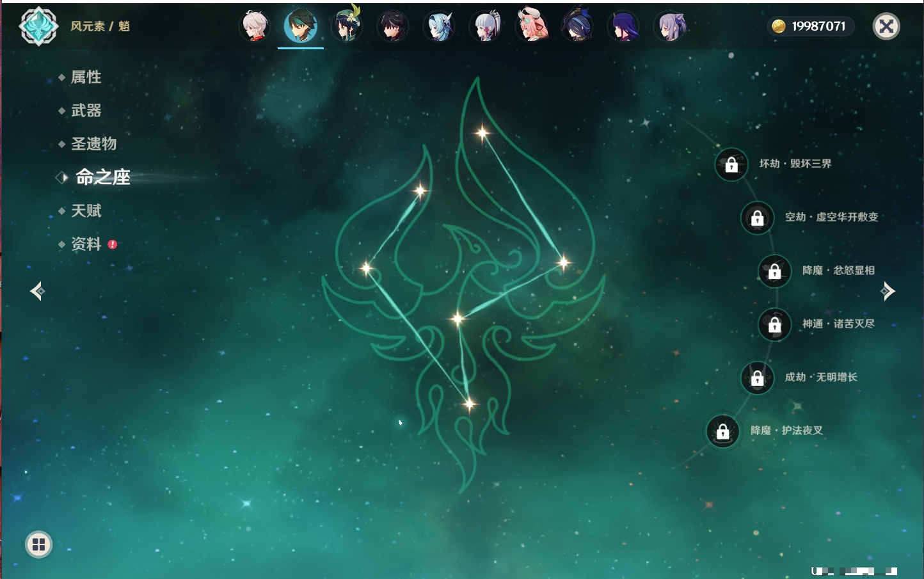The width and height of the screenshot is (924, 579).
Task: Click the constellation label 成劫·无明增长
Action: pyautogui.click(x=821, y=377)
